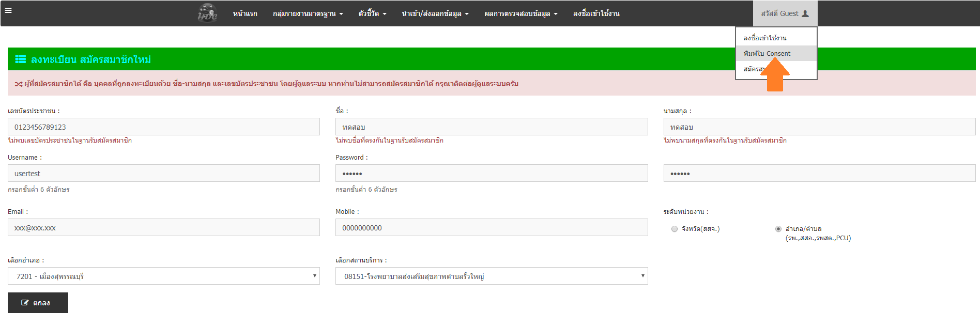
Task: Click ลงชื่อเข้าใช้งาน in the navbar
Action: click(x=596, y=13)
